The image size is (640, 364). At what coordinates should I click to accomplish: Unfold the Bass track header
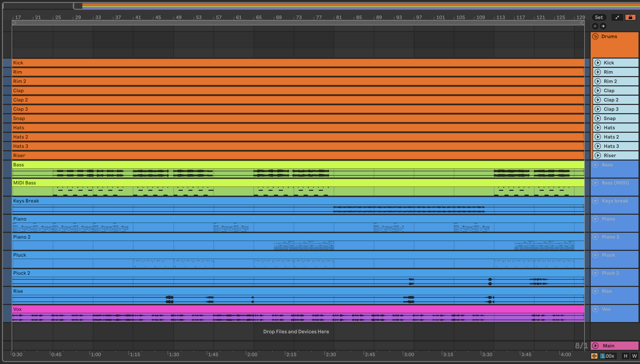point(596,165)
